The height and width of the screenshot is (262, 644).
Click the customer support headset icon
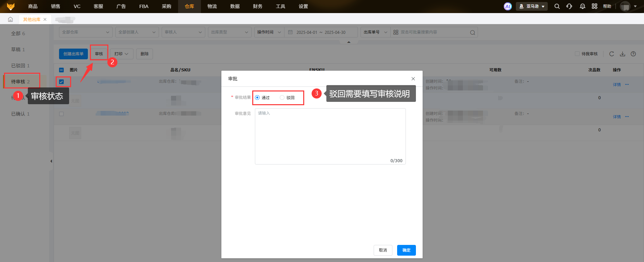click(x=569, y=6)
